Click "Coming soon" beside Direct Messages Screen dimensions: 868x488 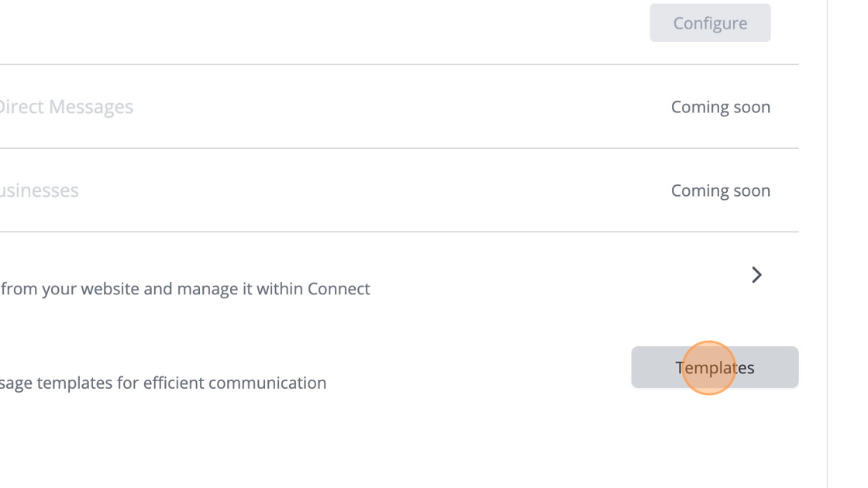(x=720, y=107)
